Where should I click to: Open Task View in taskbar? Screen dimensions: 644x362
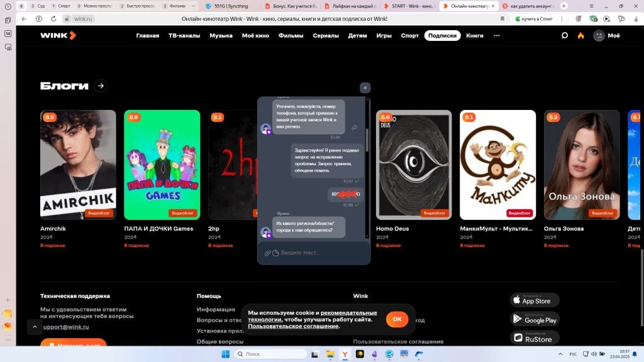click(314, 354)
